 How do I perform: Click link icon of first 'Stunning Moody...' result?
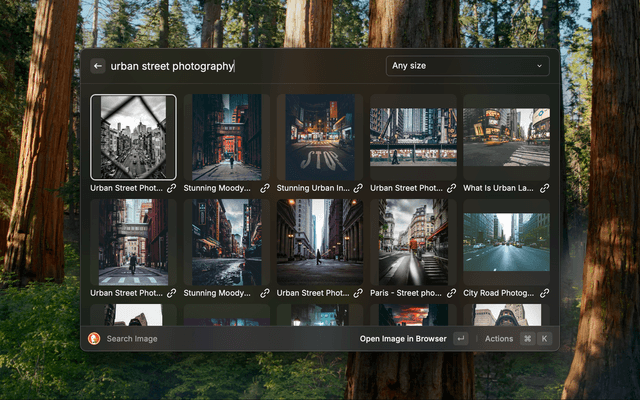265,188
